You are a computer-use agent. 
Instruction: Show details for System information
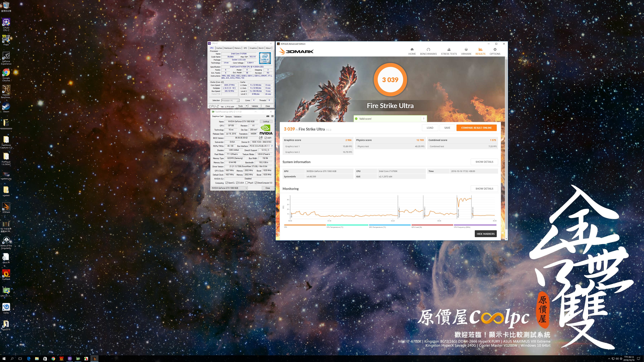tap(484, 162)
